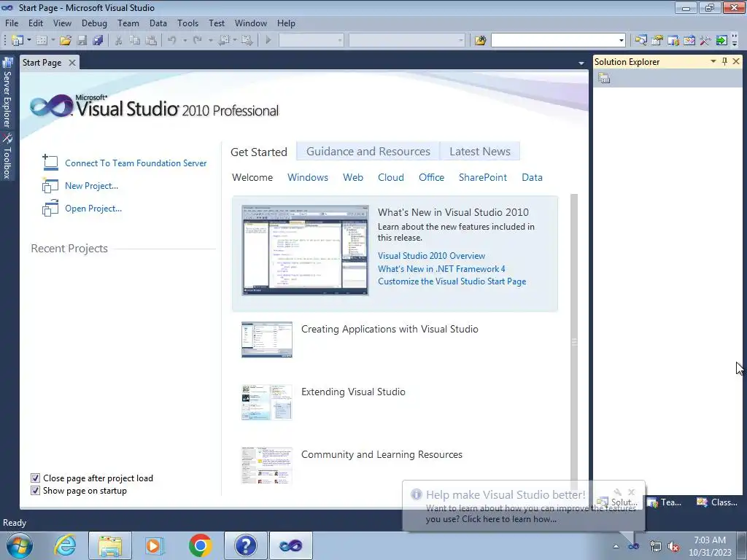Open the document tab list dropdown arrow

coord(581,63)
